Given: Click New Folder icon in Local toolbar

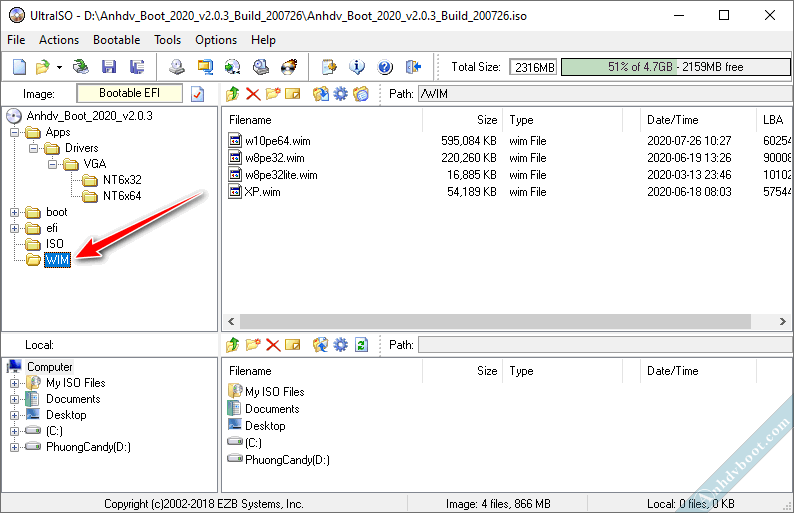Looking at the screenshot, I should click(x=253, y=345).
